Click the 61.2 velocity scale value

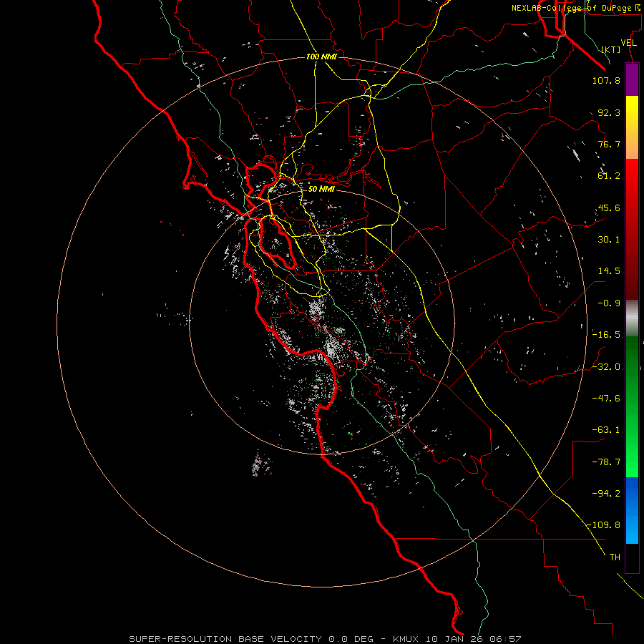[609, 176]
